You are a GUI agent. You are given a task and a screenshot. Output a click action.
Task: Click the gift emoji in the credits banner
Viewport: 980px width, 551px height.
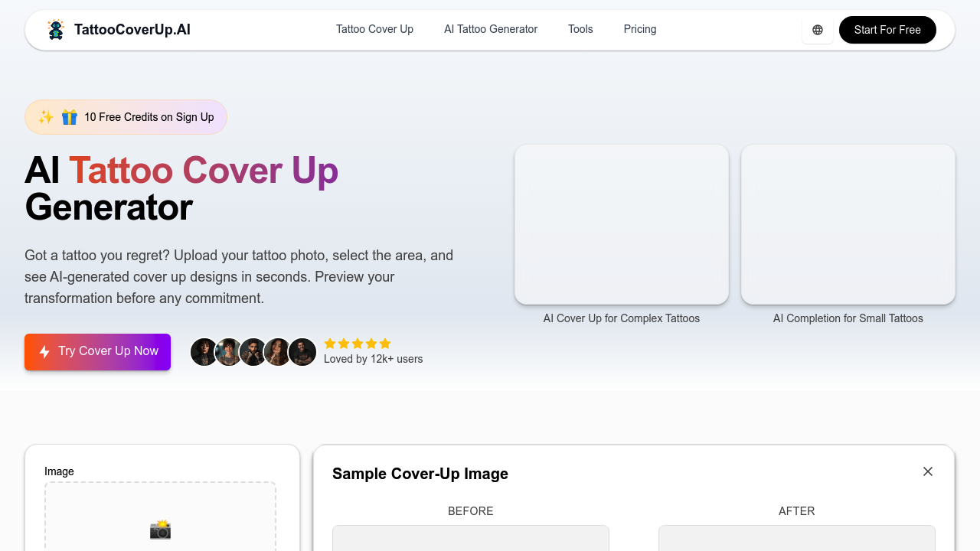[69, 116]
